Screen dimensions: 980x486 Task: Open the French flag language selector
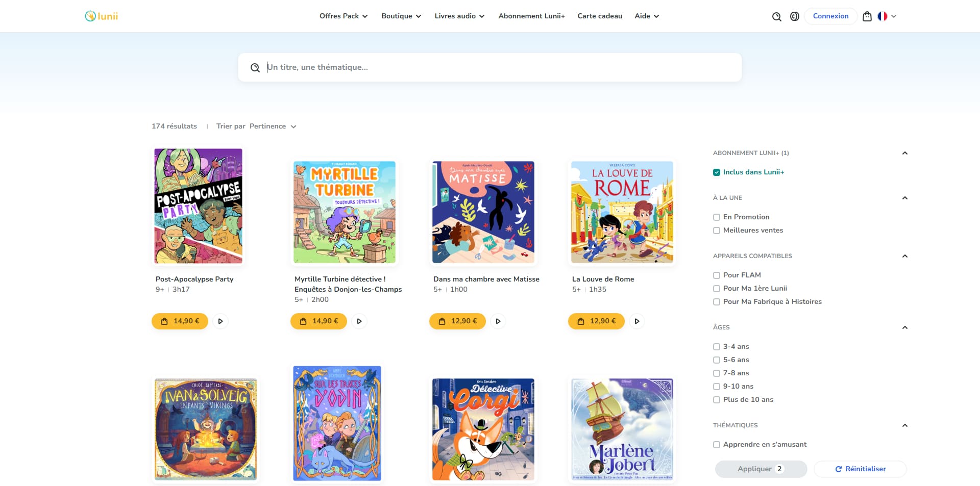887,16
